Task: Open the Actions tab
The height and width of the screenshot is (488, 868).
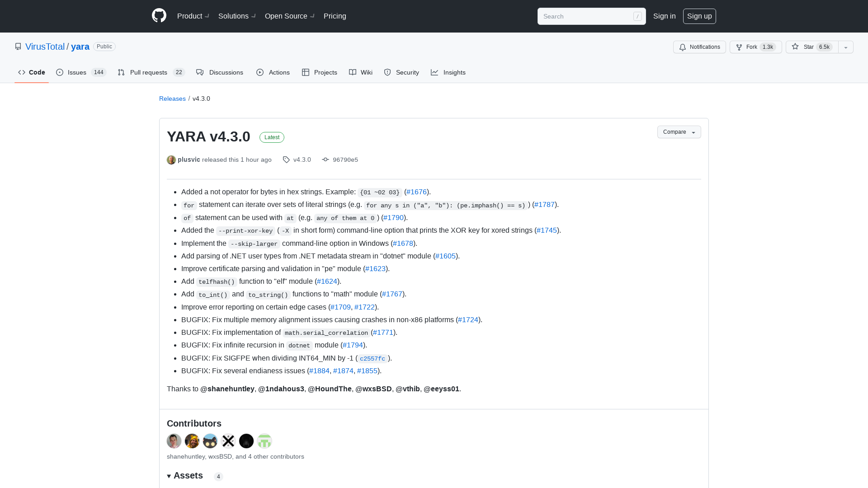Action: coord(273,72)
